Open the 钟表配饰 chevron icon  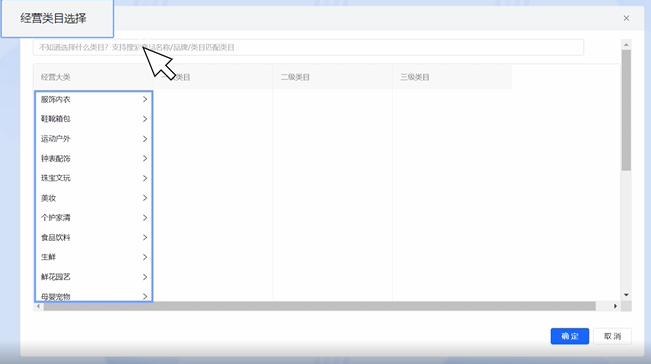[145, 159]
